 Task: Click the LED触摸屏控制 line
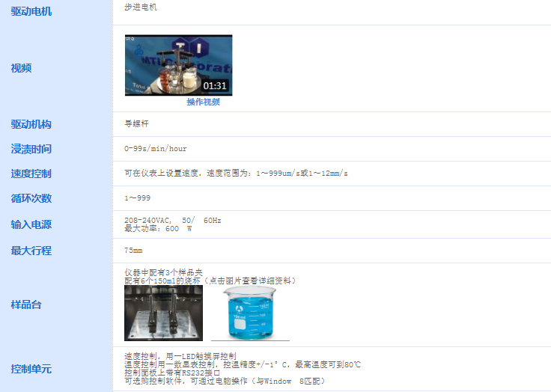(x=180, y=356)
